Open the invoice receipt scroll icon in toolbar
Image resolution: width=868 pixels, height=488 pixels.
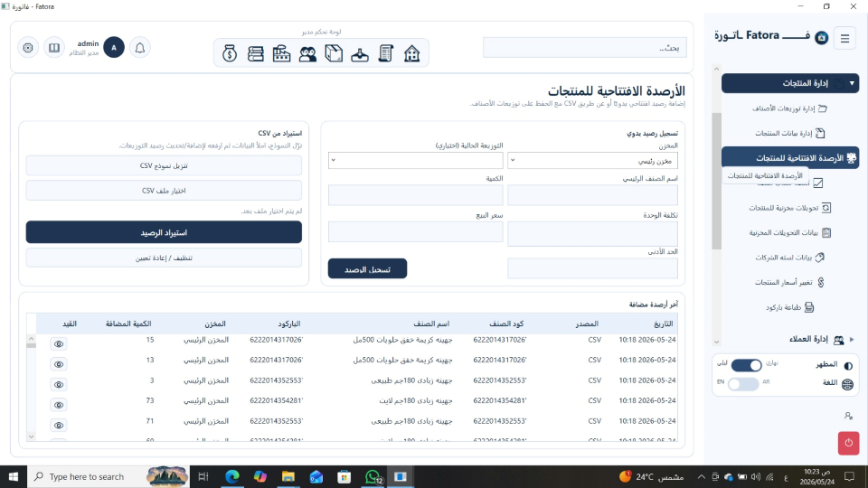tap(386, 53)
